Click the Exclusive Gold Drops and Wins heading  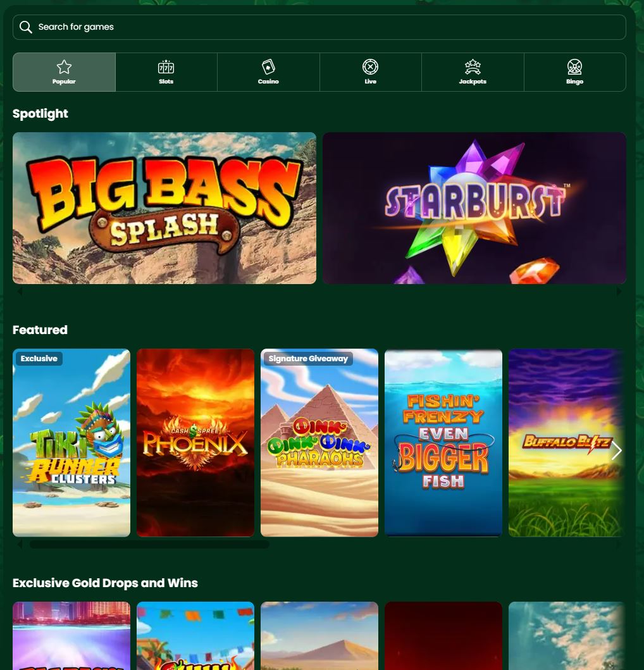(105, 583)
